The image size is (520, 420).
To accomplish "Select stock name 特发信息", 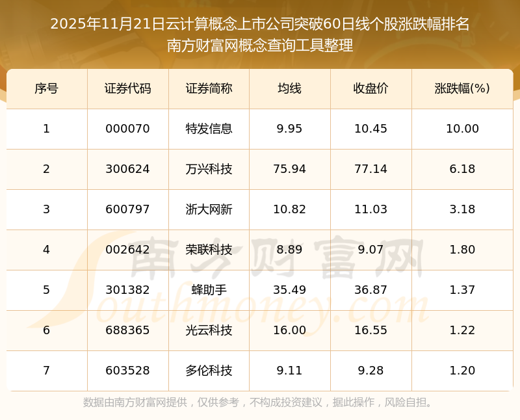I will (x=209, y=129).
